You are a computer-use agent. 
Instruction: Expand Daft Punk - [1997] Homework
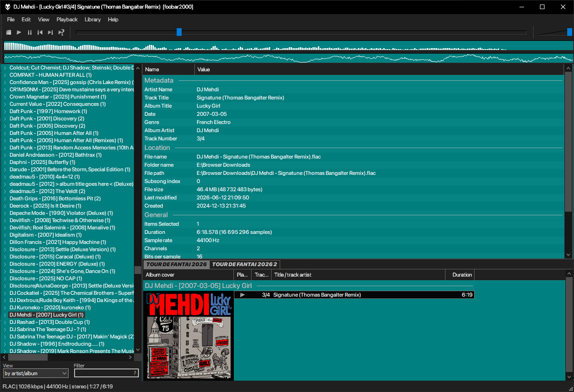click(5, 111)
